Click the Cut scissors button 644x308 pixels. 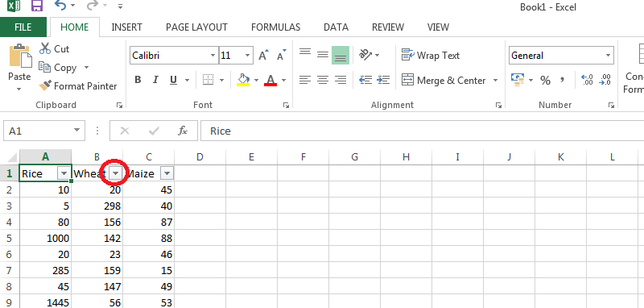click(54, 49)
